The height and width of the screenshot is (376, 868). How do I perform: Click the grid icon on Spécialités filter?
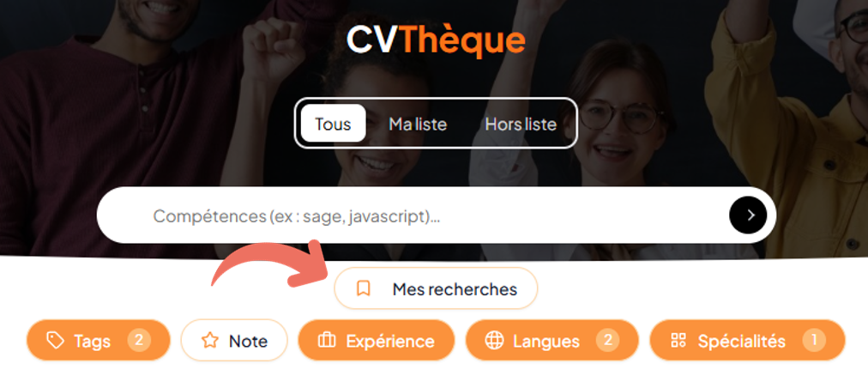point(678,341)
